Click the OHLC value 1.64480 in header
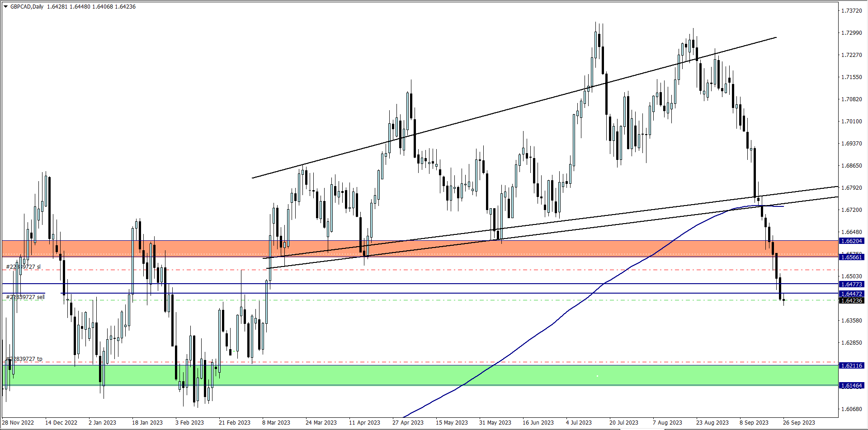Screen dimensions: 868x430 pyautogui.click(x=79, y=7)
